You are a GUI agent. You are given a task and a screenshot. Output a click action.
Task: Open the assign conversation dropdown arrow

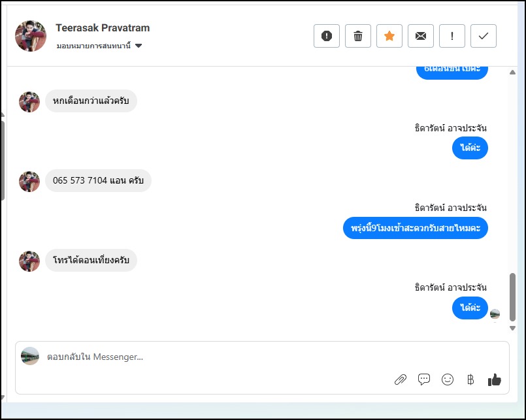coord(139,46)
